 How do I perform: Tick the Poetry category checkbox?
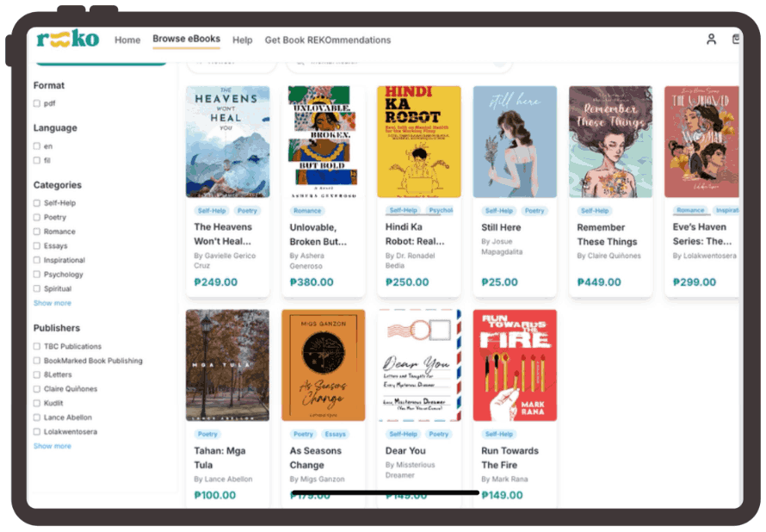37,217
